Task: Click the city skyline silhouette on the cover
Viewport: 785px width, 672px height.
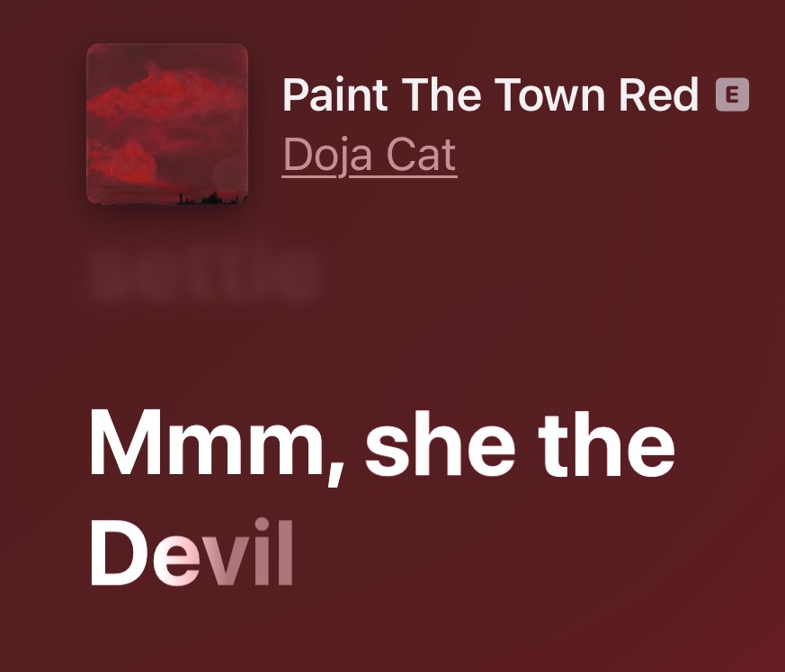Action: [x=212, y=198]
